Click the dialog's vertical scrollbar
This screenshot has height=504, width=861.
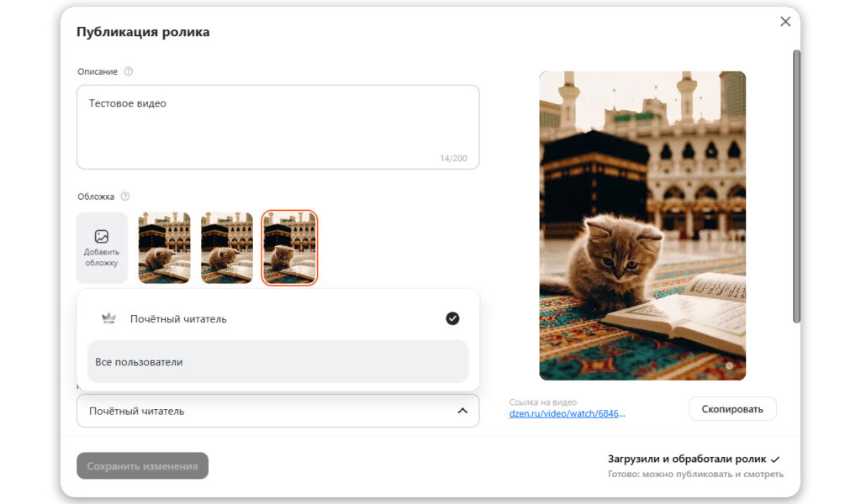point(796,186)
